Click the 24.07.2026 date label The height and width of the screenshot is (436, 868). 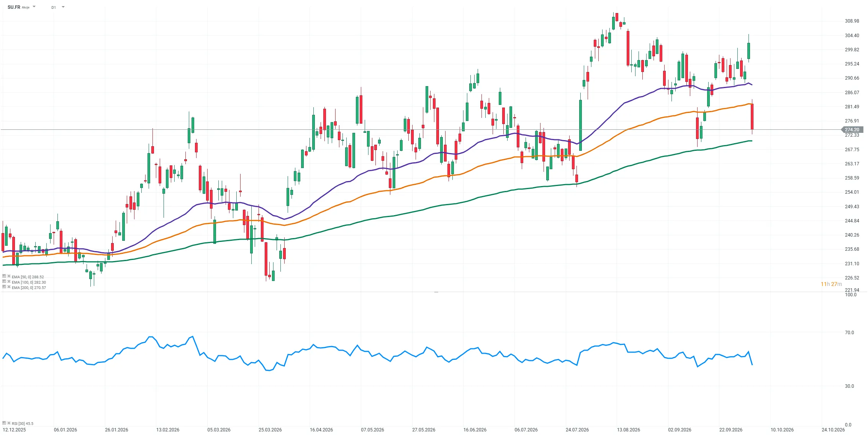pyautogui.click(x=577, y=430)
